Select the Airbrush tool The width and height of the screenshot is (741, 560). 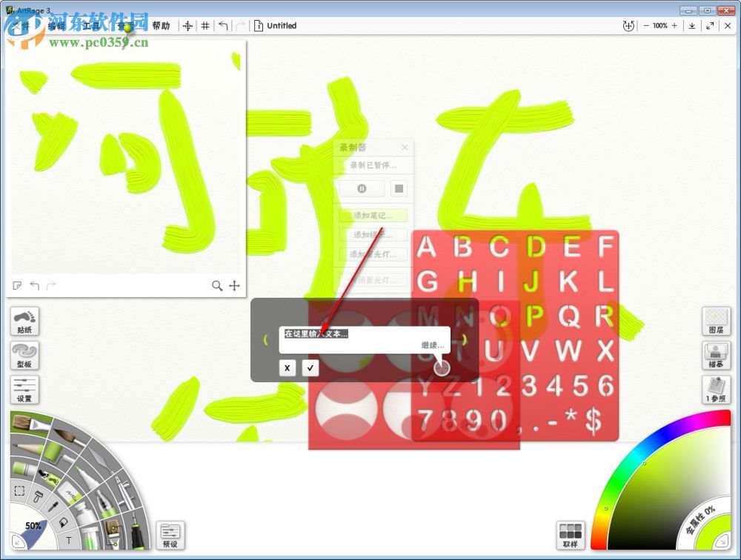[x=123, y=492]
